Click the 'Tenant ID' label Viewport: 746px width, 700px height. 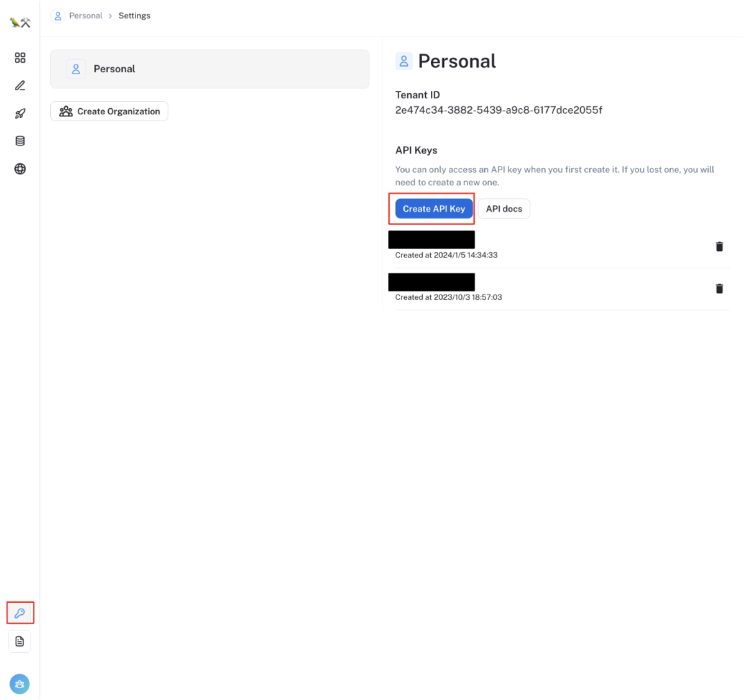click(x=418, y=95)
